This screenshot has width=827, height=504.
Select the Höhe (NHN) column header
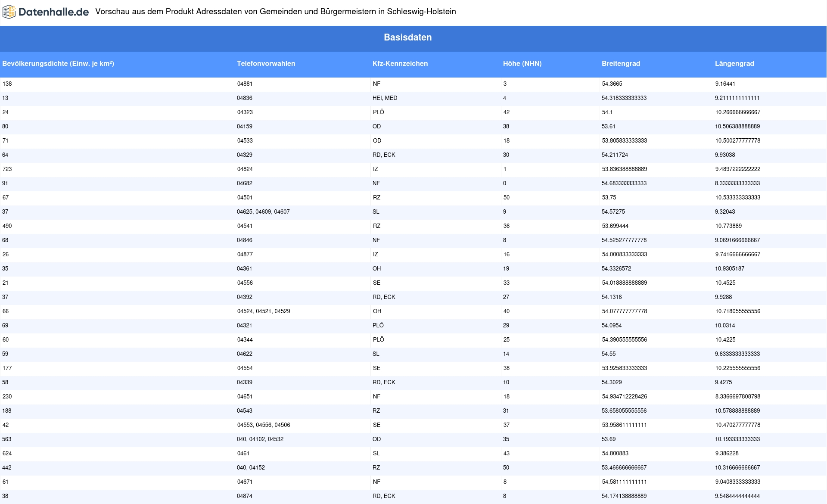tap(522, 64)
